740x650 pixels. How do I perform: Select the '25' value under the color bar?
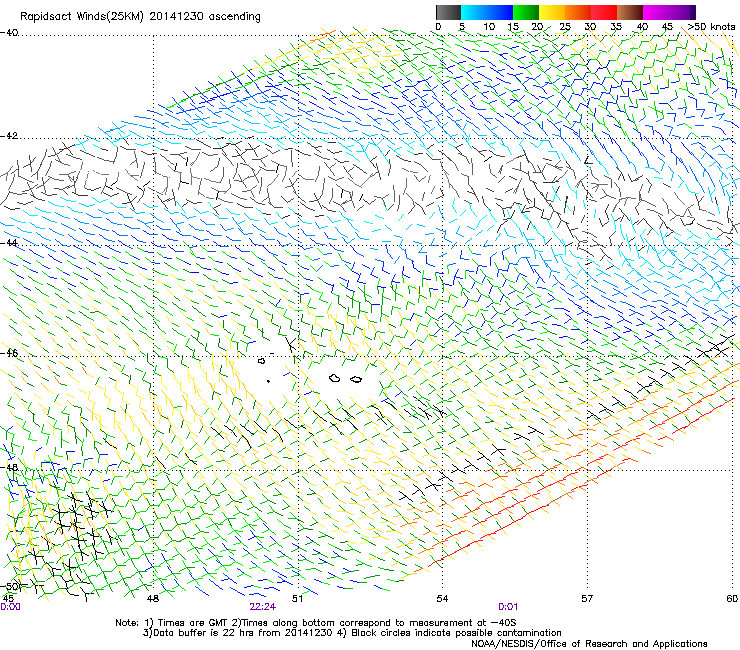(x=565, y=26)
